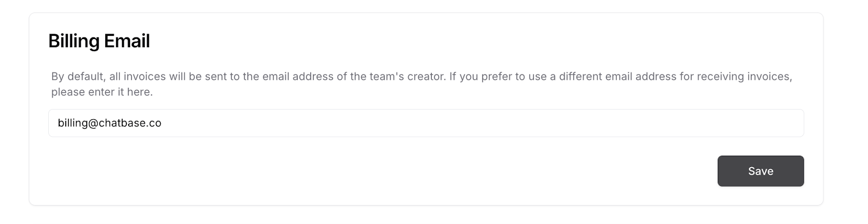Click the "If you prefer to use" sentence

pos(621,76)
